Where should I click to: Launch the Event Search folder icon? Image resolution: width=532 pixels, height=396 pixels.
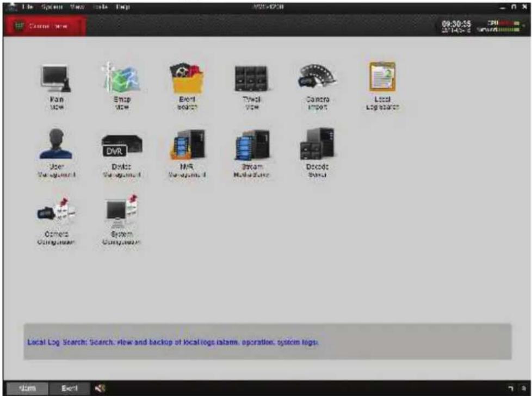tap(187, 78)
